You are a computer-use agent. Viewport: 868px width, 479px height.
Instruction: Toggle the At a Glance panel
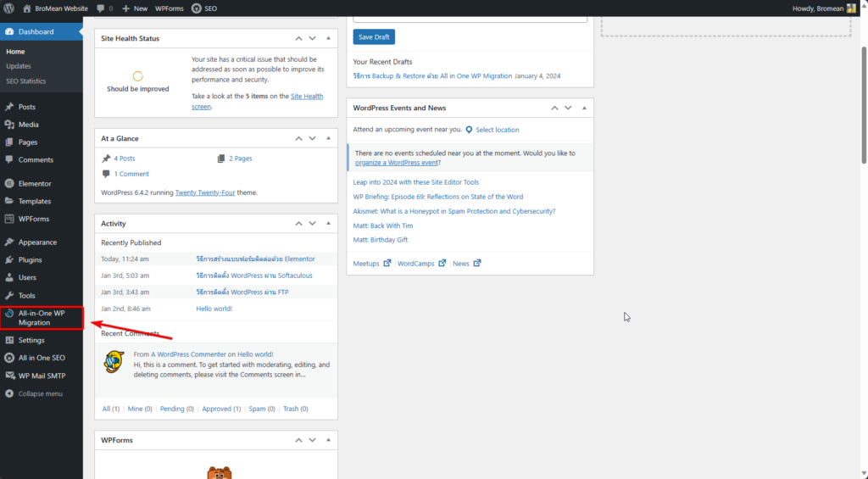coord(327,138)
